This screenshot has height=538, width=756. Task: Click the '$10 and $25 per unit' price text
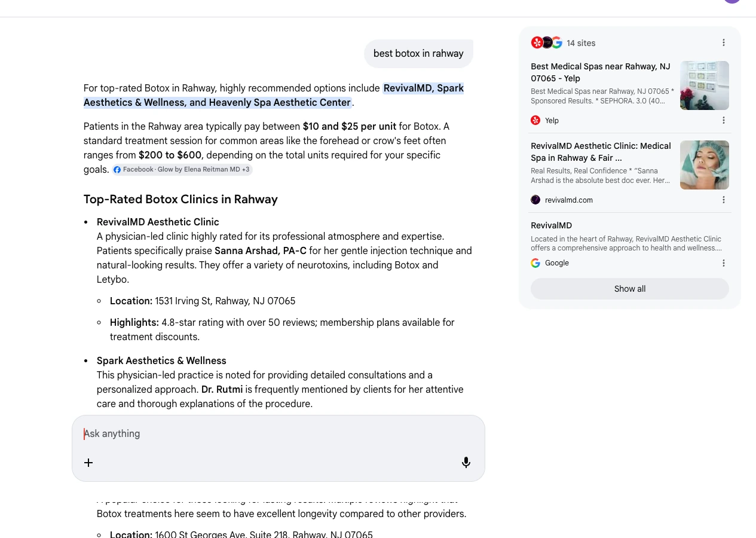coord(350,126)
